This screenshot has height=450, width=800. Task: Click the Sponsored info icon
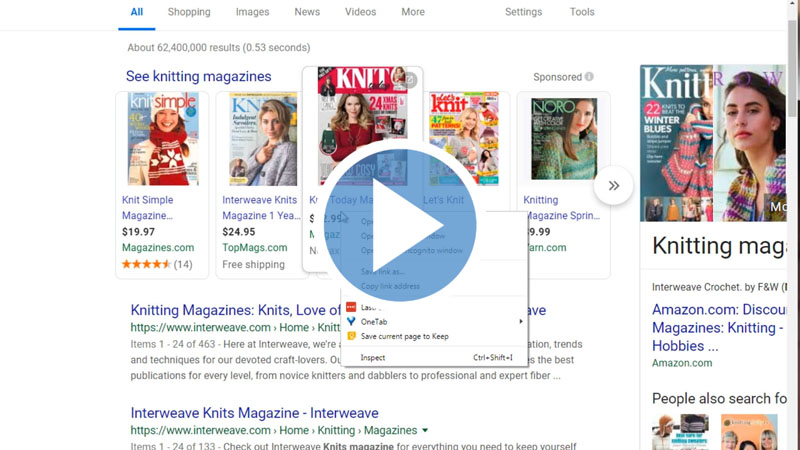pos(589,77)
